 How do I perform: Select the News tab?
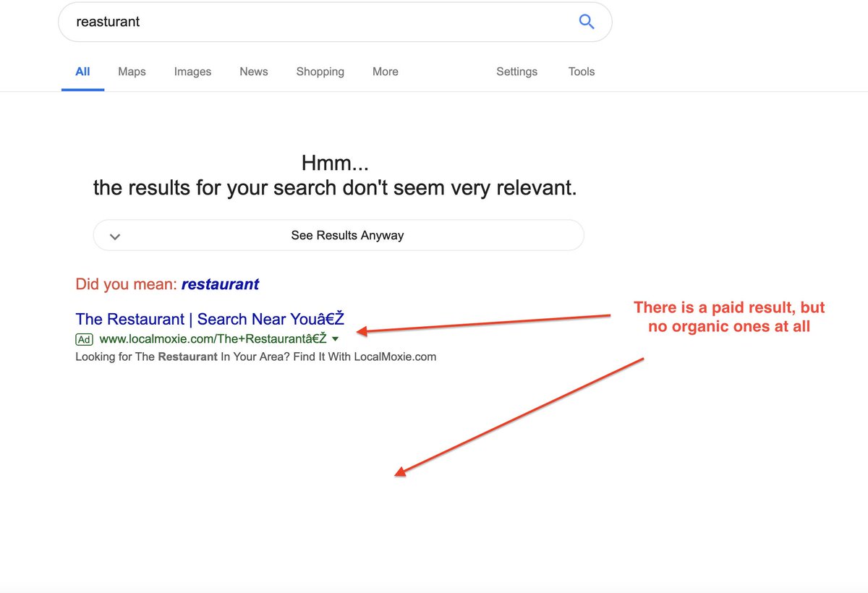click(254, 72)
